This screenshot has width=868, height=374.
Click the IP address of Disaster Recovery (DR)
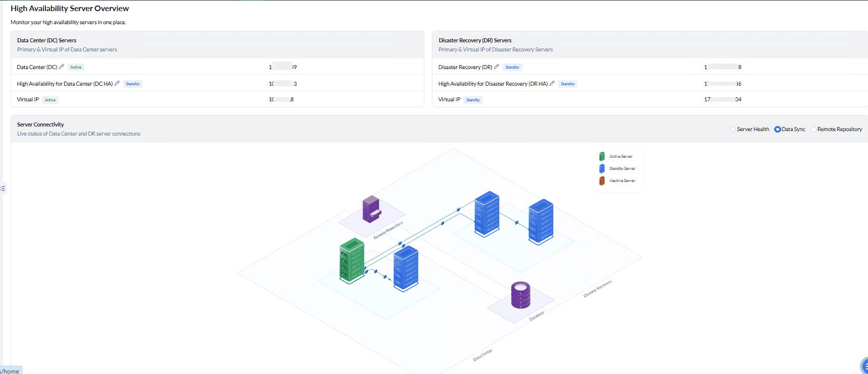(x=723, y=67)
